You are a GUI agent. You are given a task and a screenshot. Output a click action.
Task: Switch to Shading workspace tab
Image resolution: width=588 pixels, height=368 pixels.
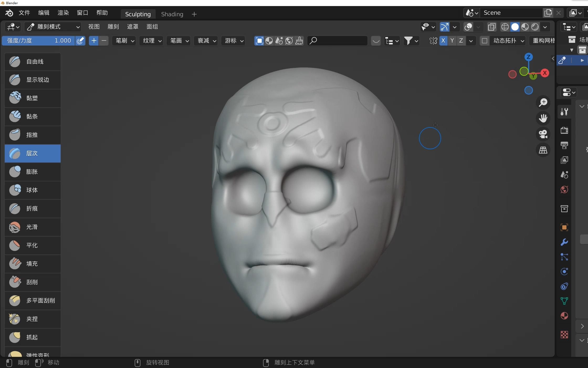tap(172, 14)
